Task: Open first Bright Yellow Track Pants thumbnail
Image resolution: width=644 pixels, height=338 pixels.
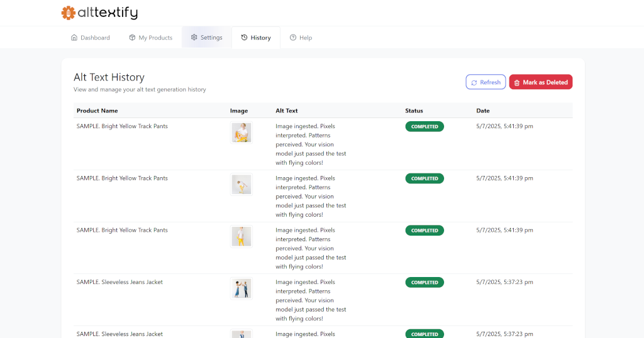Action: click(x=241, y=133)
